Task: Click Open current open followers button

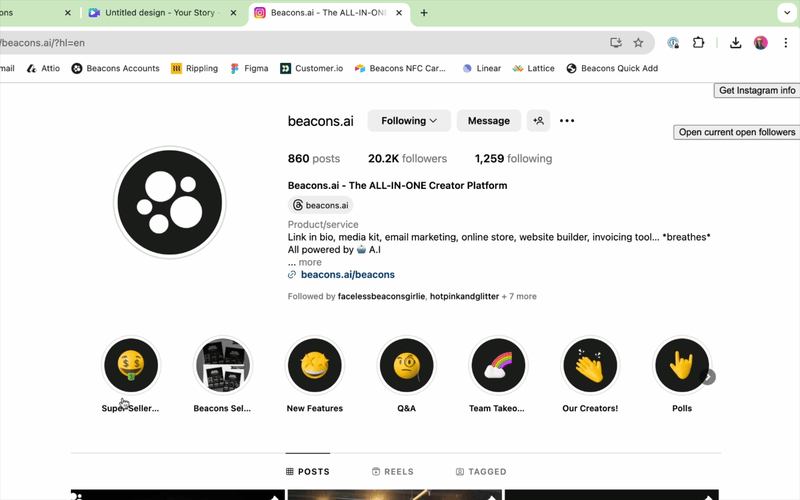Action: (x=737, y=132)
